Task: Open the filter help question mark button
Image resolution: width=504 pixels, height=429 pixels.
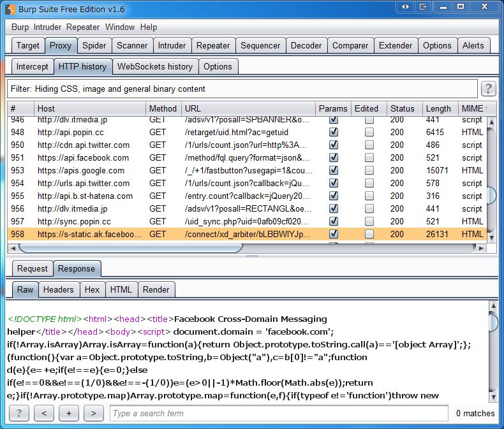Action: tap(488, 89)
